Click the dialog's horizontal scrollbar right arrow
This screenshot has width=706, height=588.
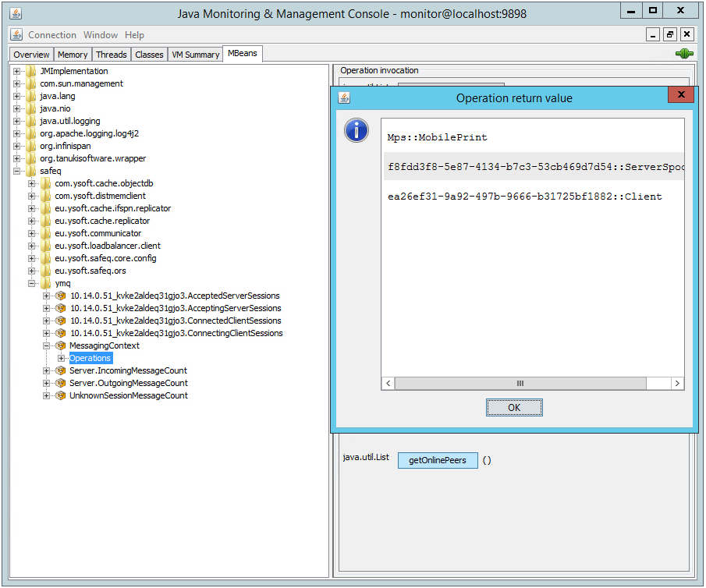[x=677, y=384]
